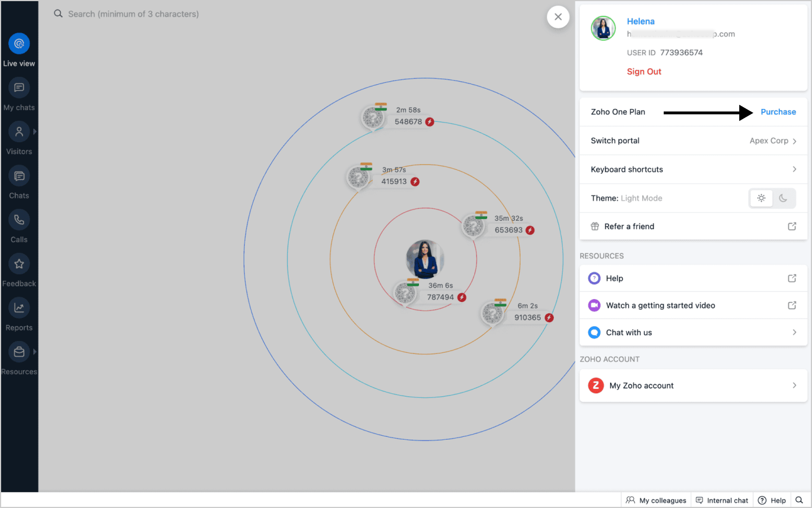
Task: Expand the Visitors submenu arrow
Action: [34, 132]
